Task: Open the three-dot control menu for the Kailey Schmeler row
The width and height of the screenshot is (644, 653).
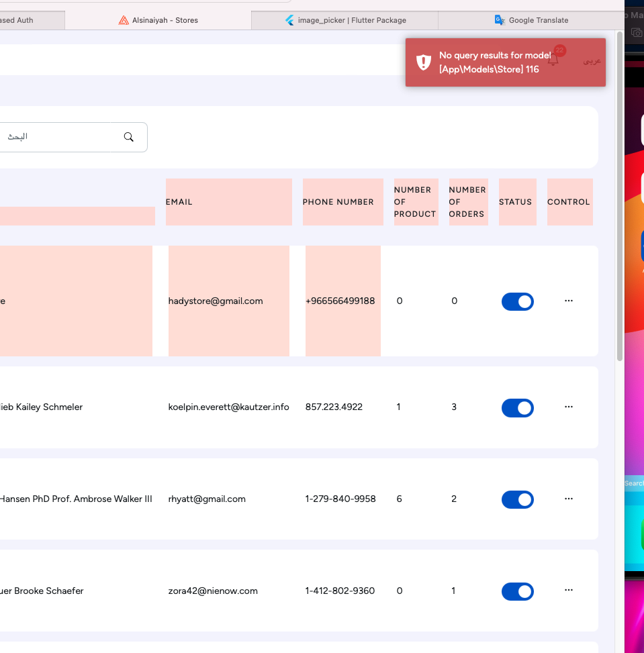Action: [x=569, y=407]
